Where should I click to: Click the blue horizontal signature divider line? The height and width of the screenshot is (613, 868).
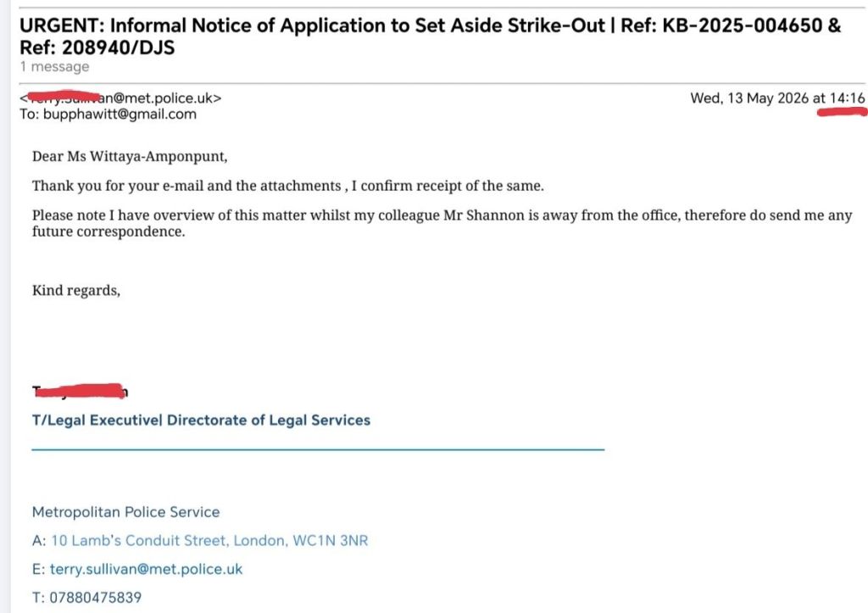tap(318, 449)
